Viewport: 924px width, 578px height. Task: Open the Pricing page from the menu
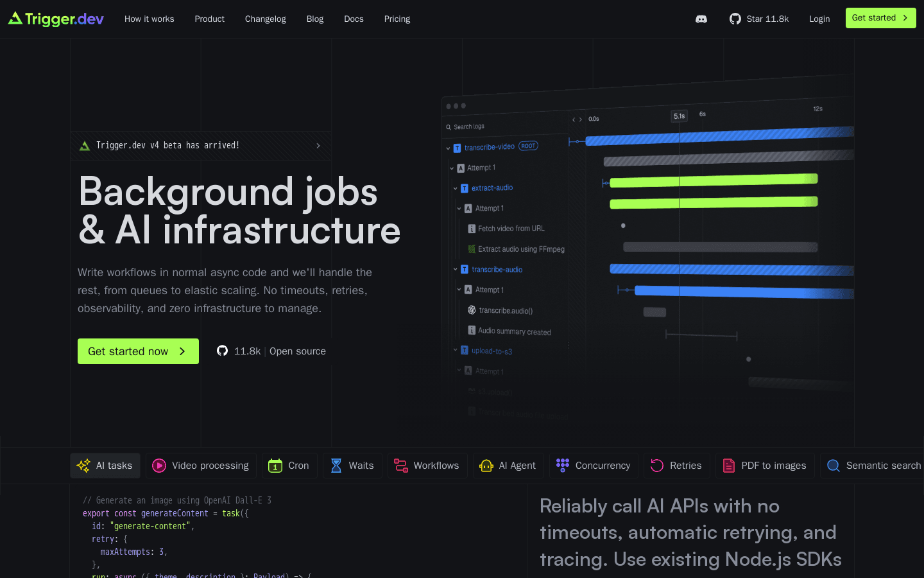pos(397,19)
